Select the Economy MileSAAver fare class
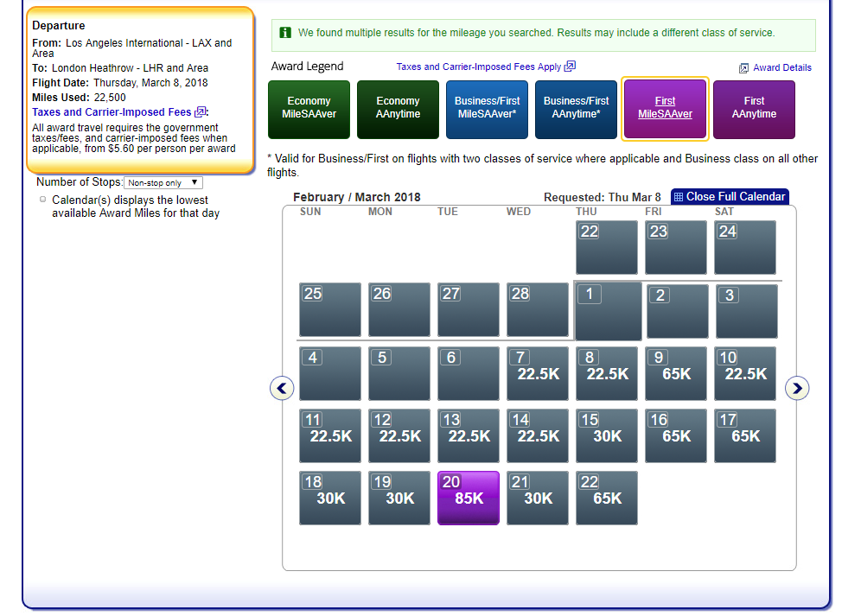The width and height of the screenshot is (861, 616). point(309,109)
